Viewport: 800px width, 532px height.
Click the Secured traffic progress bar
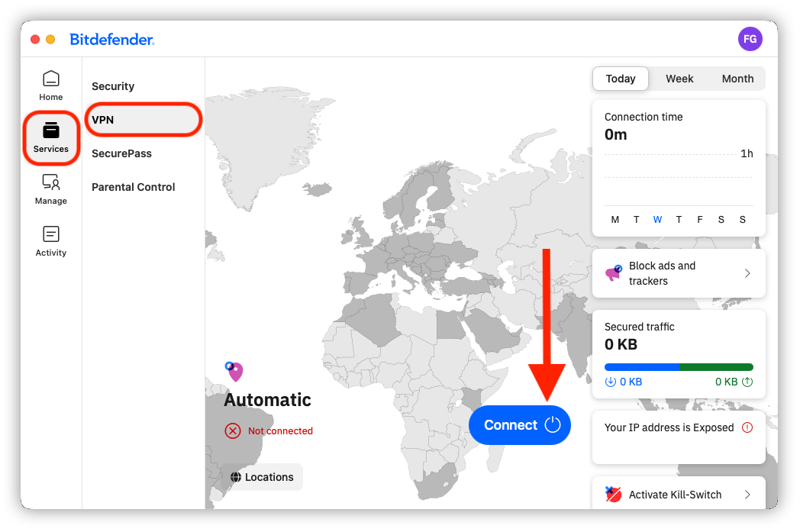tap(679, 367)
